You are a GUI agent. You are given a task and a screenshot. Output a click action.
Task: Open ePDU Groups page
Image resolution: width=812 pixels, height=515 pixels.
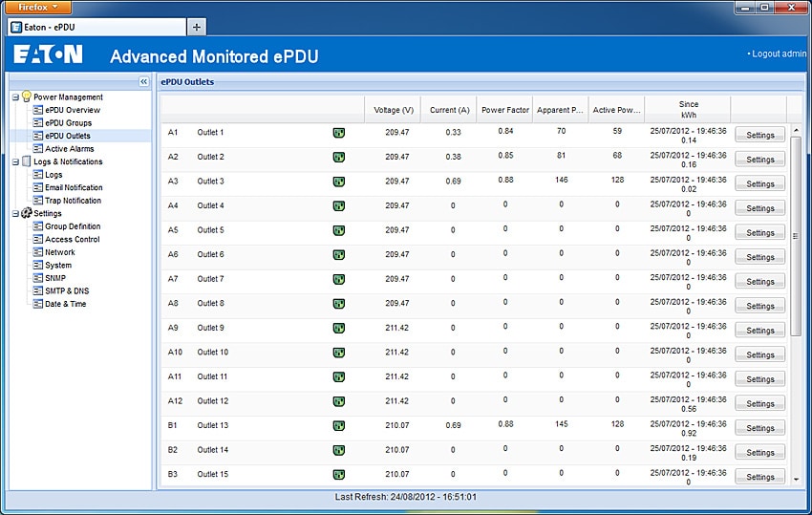[69, 123]
